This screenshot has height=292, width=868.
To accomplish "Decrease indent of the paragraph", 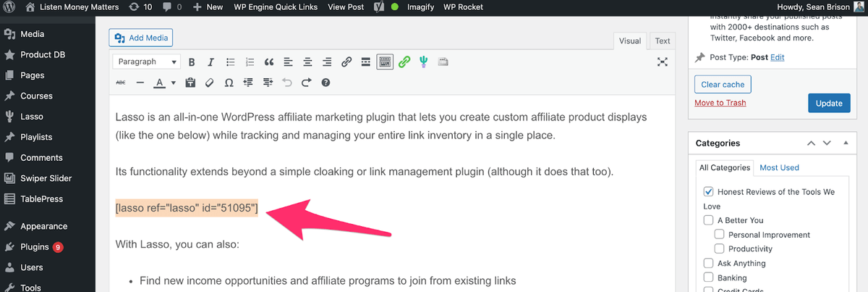I will click(249, 83).
